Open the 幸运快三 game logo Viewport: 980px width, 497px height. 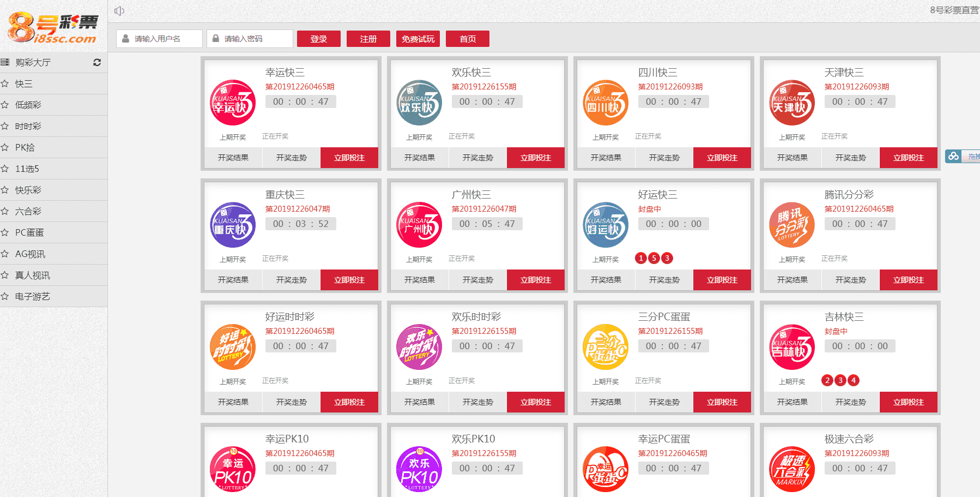(x=233, y=103)
